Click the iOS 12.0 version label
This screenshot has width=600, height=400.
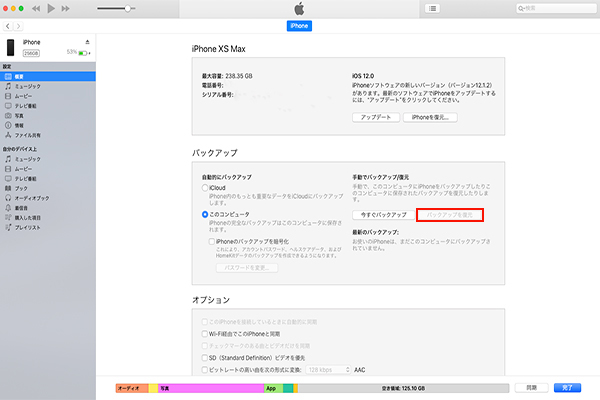pyautogui.click(x=363, y=76)
